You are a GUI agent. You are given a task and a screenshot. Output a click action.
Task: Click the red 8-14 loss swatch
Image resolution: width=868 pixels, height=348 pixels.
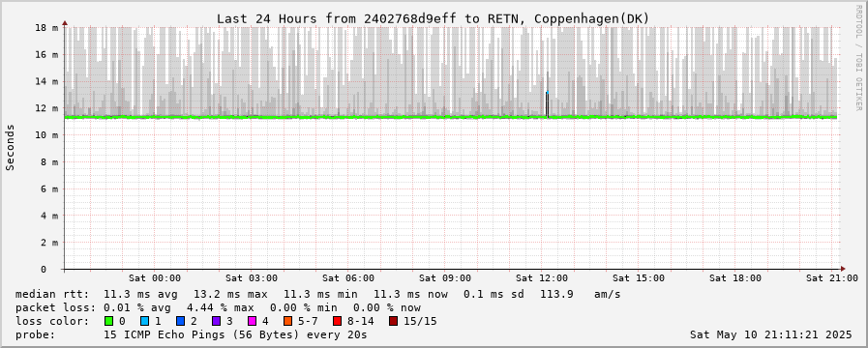click(x=337, y=321)
